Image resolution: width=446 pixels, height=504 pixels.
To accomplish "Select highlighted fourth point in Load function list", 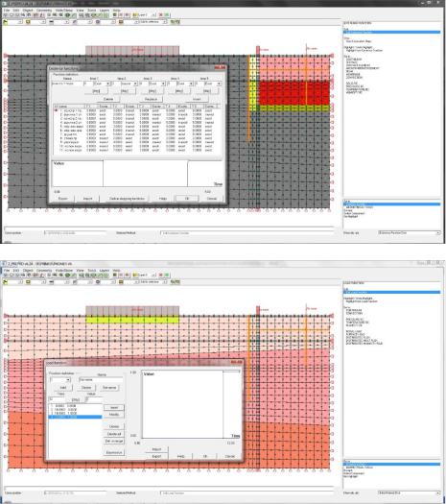I will coord(75,417).
